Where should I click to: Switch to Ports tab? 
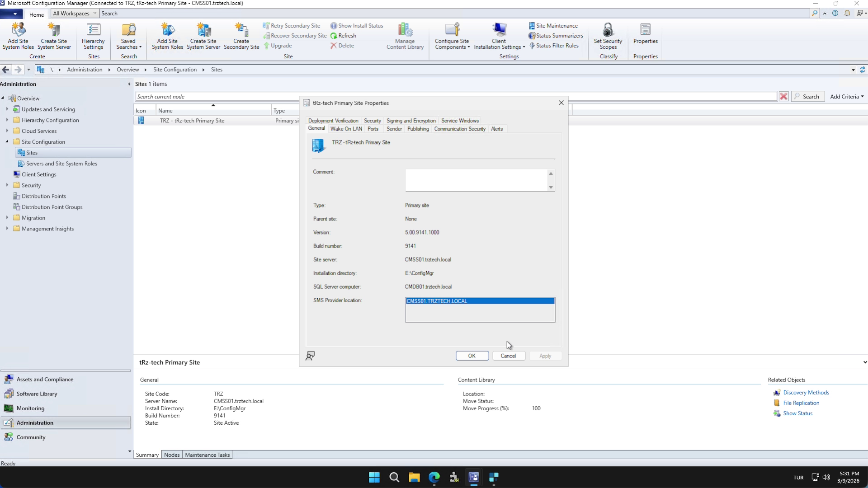tap(373, 129)
